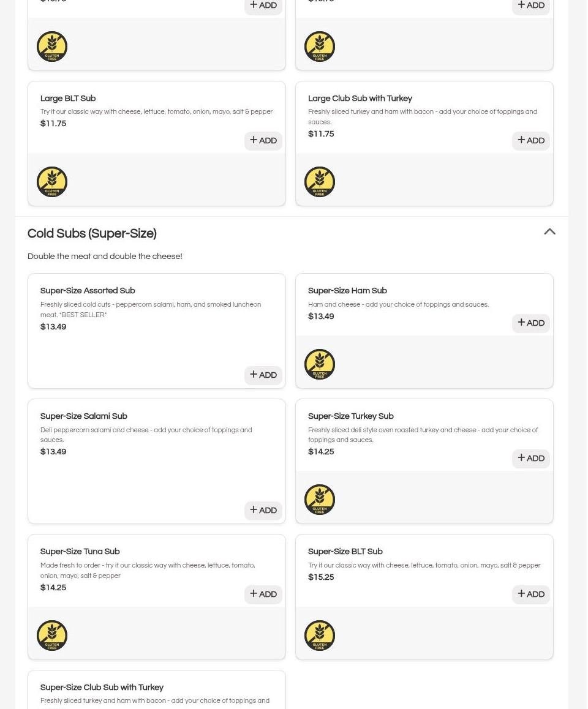Click gluten free badge for Super-Size Ham Sub

[x=320, y=364]
